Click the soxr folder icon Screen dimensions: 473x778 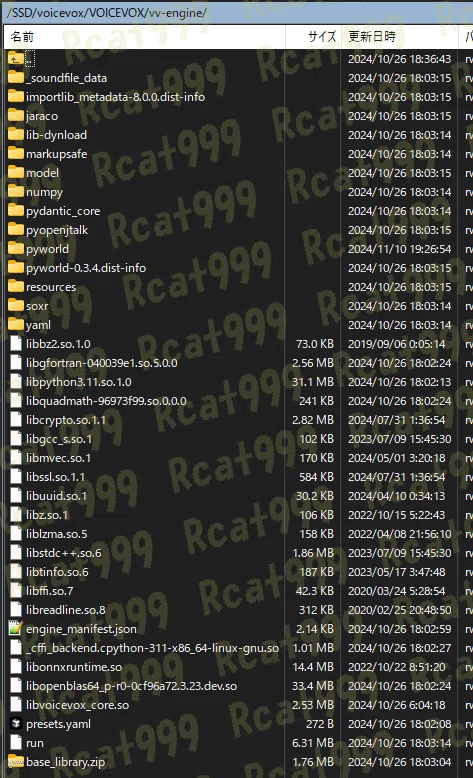16,306
